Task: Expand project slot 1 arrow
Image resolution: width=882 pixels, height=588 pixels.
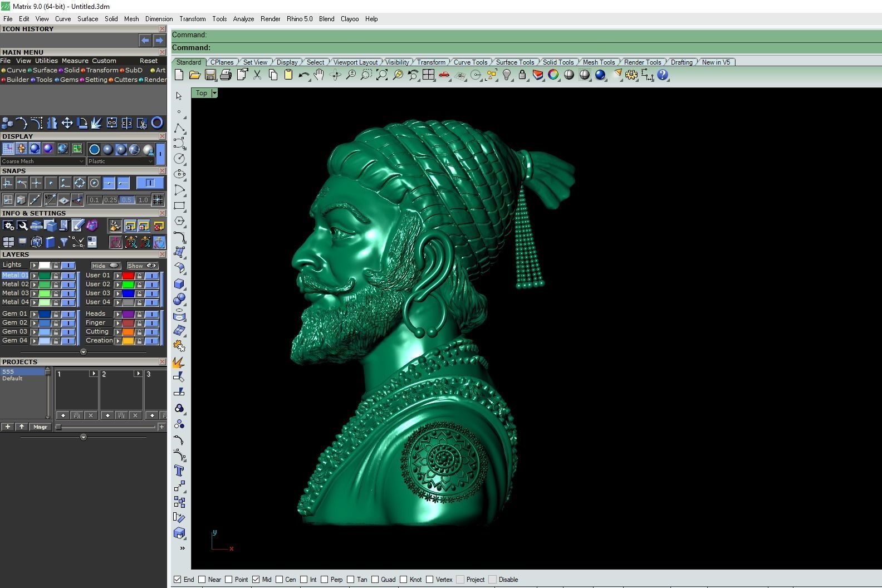Action: click(x=93, y=374)
